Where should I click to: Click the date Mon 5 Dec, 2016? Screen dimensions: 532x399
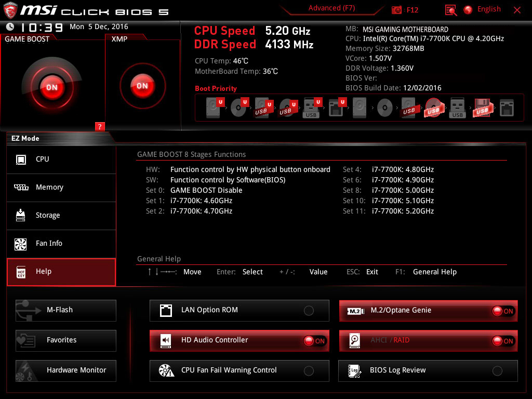(99, 26)
